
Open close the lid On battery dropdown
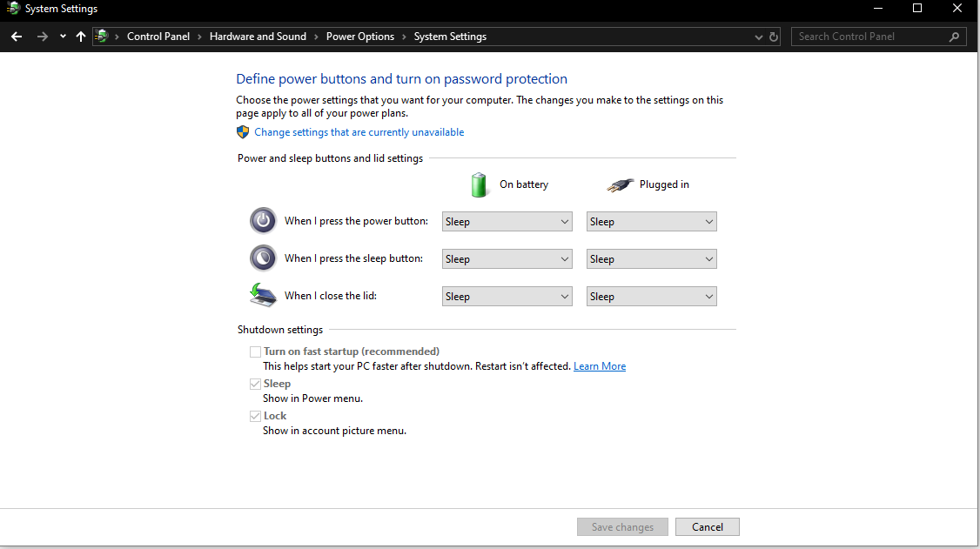coord(507,297)
